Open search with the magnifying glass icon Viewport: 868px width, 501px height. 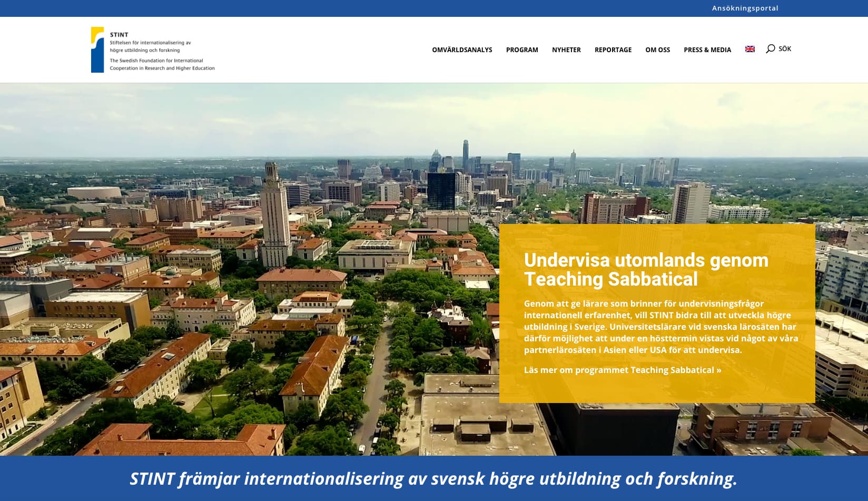coord(770,49)
